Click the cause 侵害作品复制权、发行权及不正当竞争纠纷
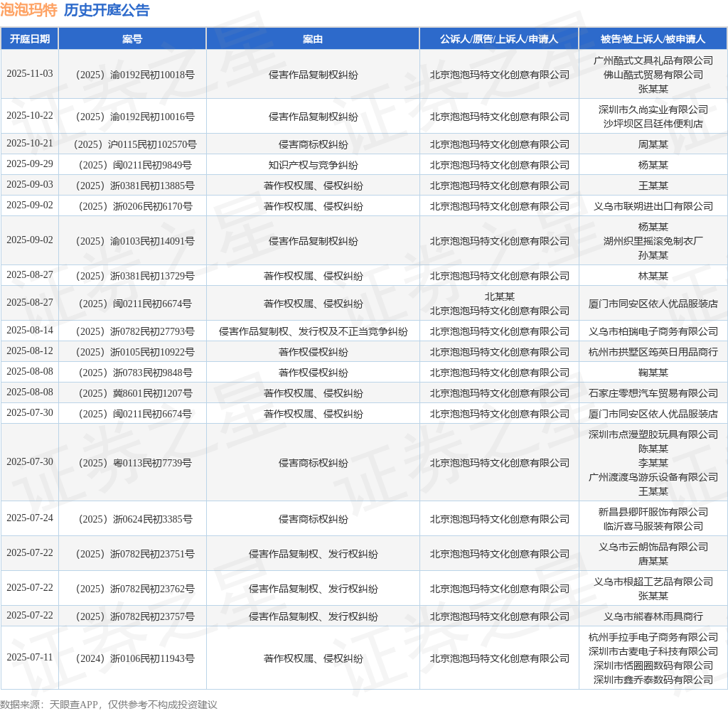The width and height of the screenshot is (728, 711). (313, 331)
